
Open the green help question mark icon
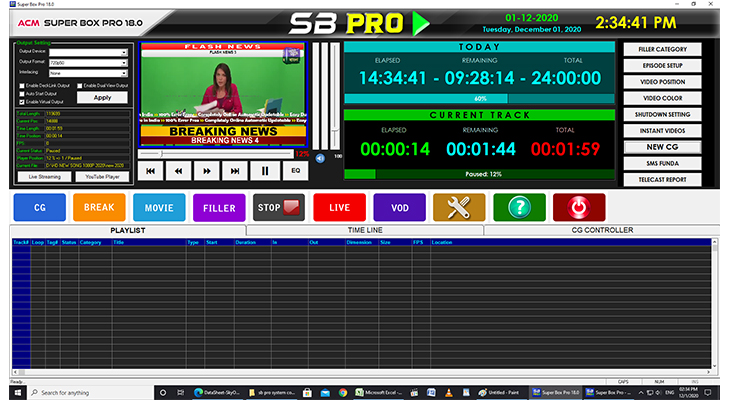tap(519, 208)
